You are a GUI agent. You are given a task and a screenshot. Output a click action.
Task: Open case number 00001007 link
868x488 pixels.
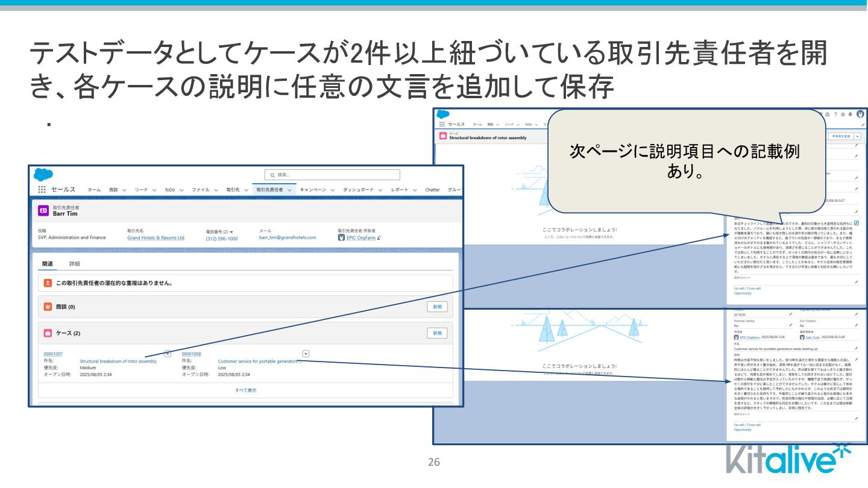pos(53,354)
